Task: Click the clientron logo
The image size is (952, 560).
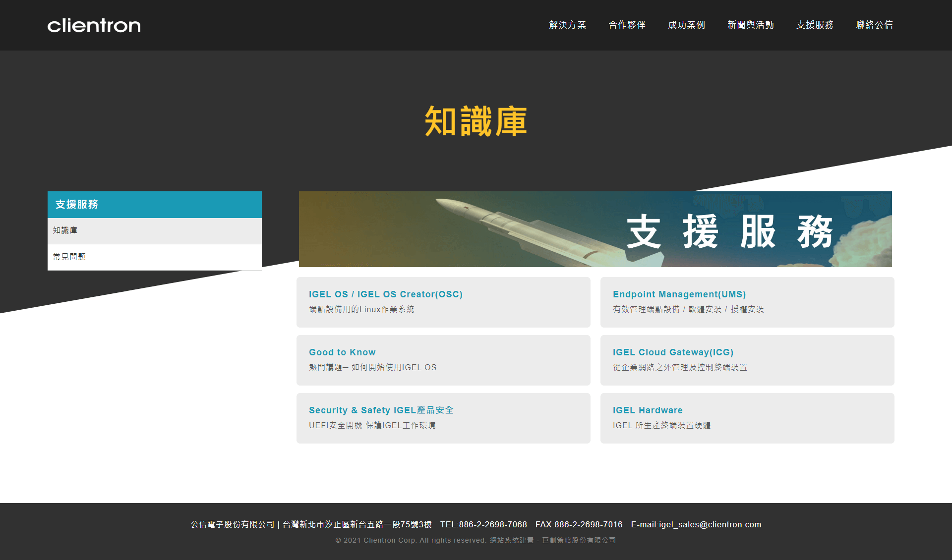Action: click(94, 25)
